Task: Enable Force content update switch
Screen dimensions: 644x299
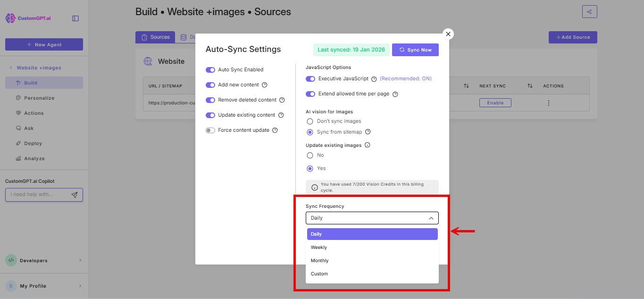Action: (x=210, y=130)
